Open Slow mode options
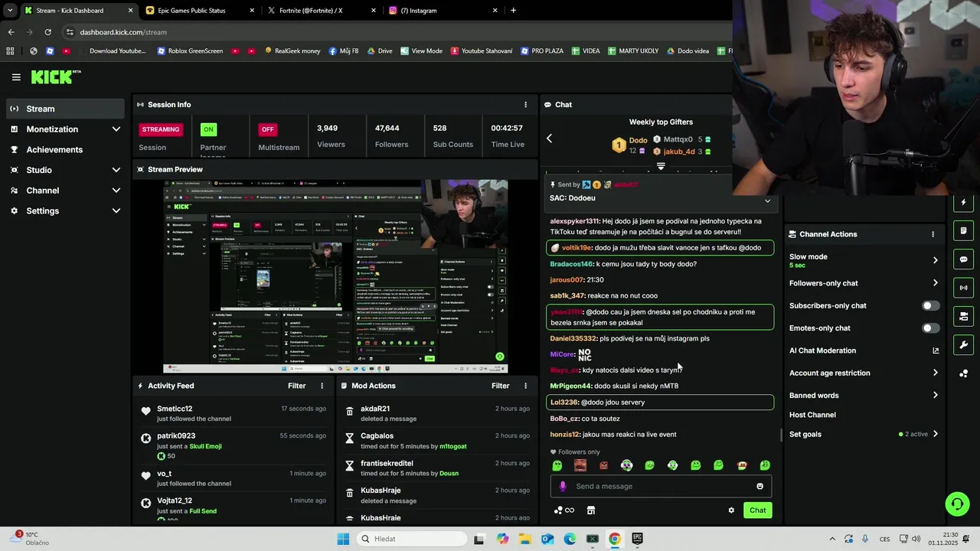The height and width of the screenshot is (551, 980). click(x=864, y=260)
